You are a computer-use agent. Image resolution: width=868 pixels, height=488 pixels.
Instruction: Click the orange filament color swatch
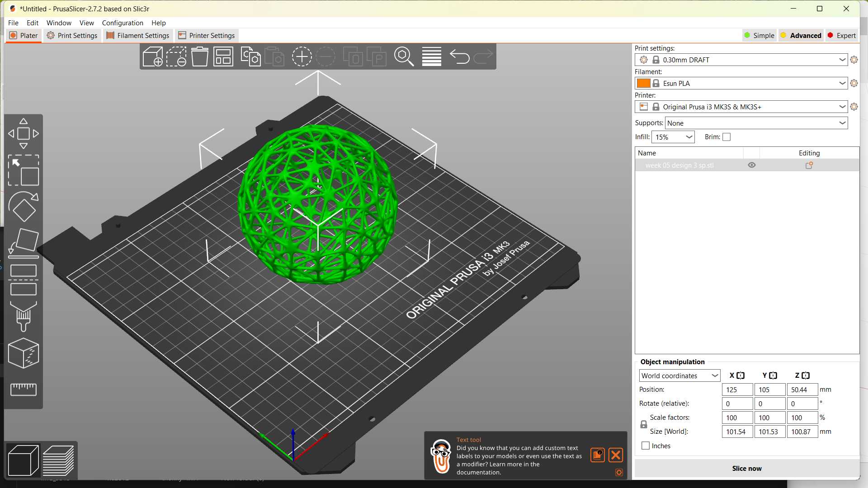643,83
